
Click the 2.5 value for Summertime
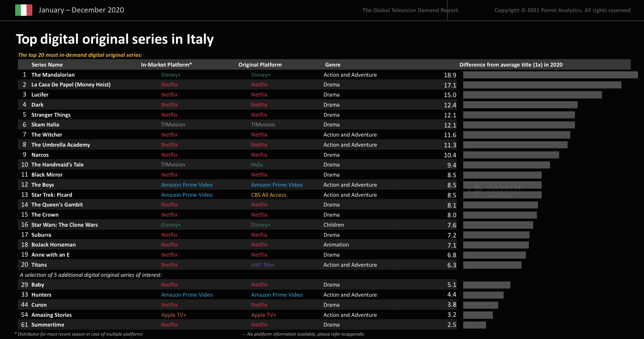coord(452,325)
